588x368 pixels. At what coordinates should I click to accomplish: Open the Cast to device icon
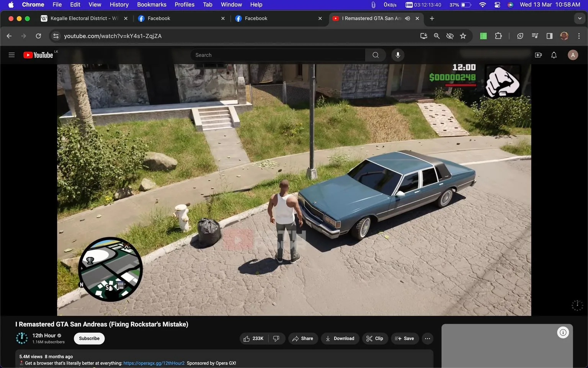[423, 36]
